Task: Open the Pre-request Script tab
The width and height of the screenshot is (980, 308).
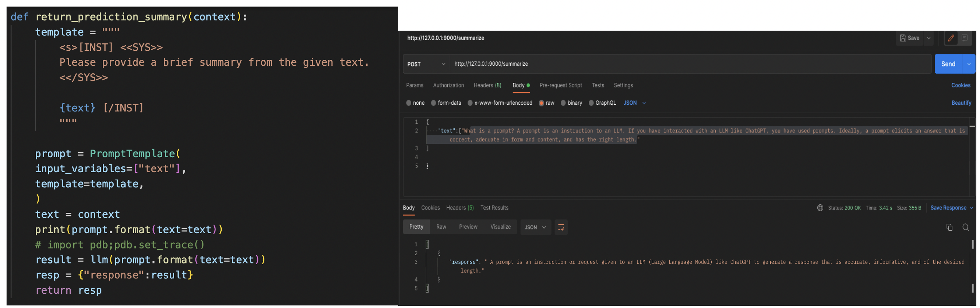Action: tap(561, 85)
